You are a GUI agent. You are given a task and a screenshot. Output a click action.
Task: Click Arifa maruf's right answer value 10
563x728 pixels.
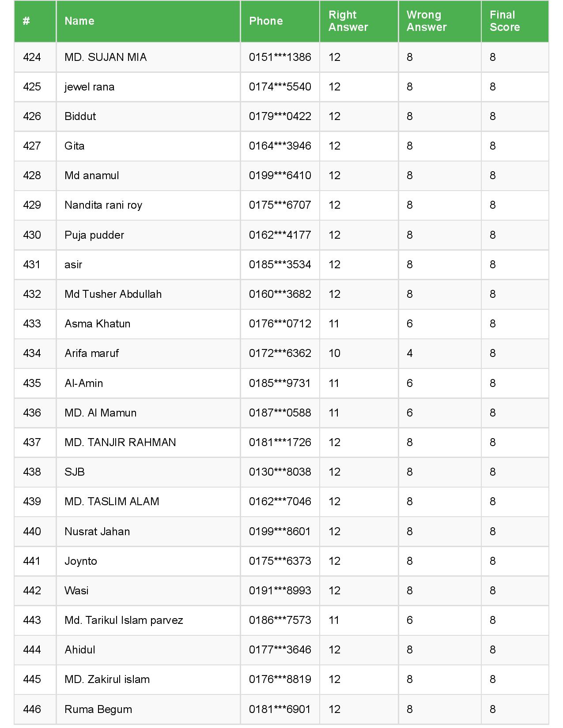334,353
